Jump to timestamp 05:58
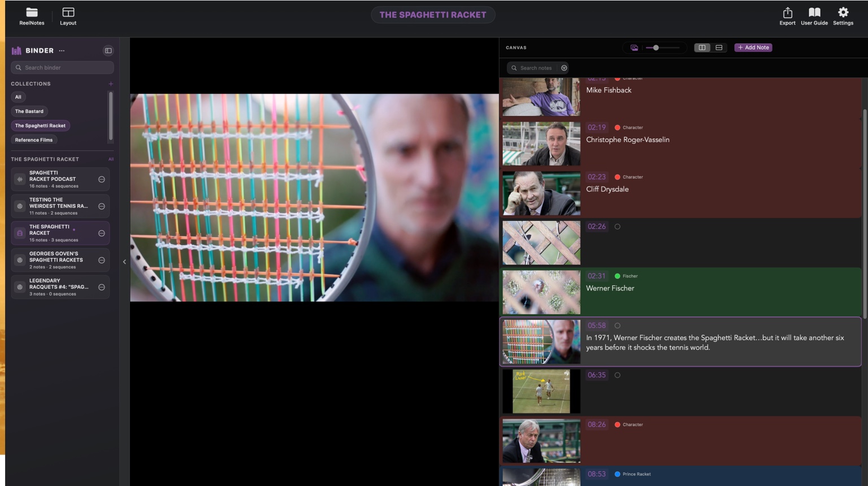Image resolution: width=868 pixels, height=486 pixels. click(596, 326)
